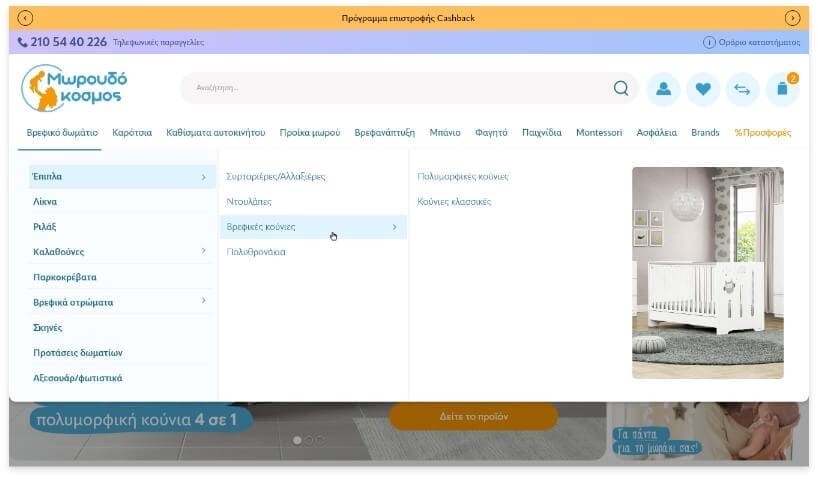818x479 pixels.
Task: Open the Παιχνίδια menu item
Action: click(541, 133)
